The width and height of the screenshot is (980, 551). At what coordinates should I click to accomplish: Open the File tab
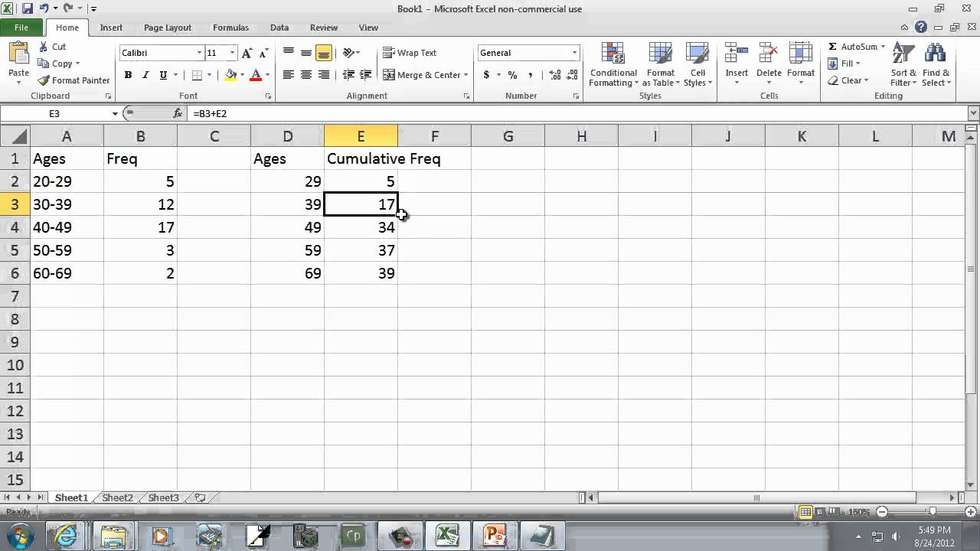(21, 28)
